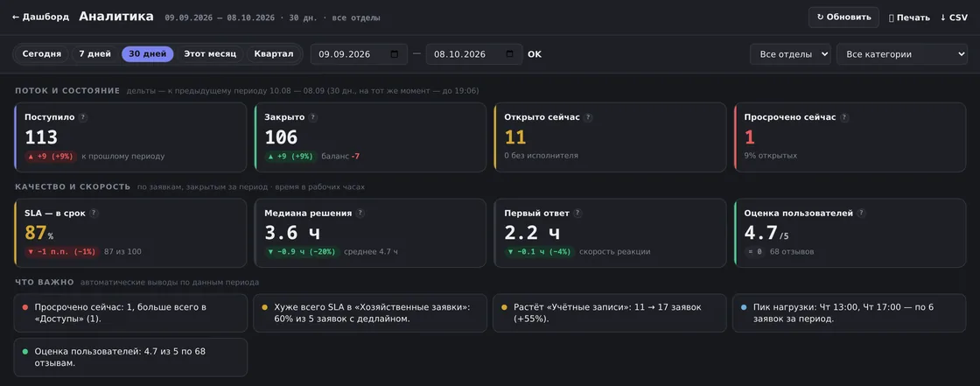Click the Медиана решения value 3.6 ч
The height and width of the screenshot is (386, 980).
(292, 234)
